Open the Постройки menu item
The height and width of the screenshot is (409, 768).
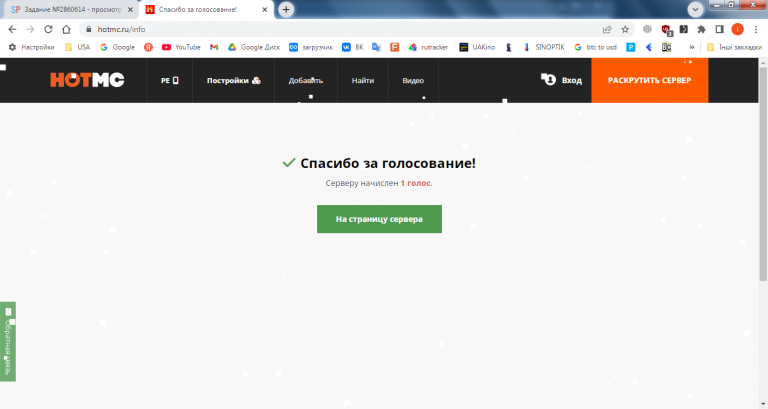pyautogui.click(x=233, y=80)
